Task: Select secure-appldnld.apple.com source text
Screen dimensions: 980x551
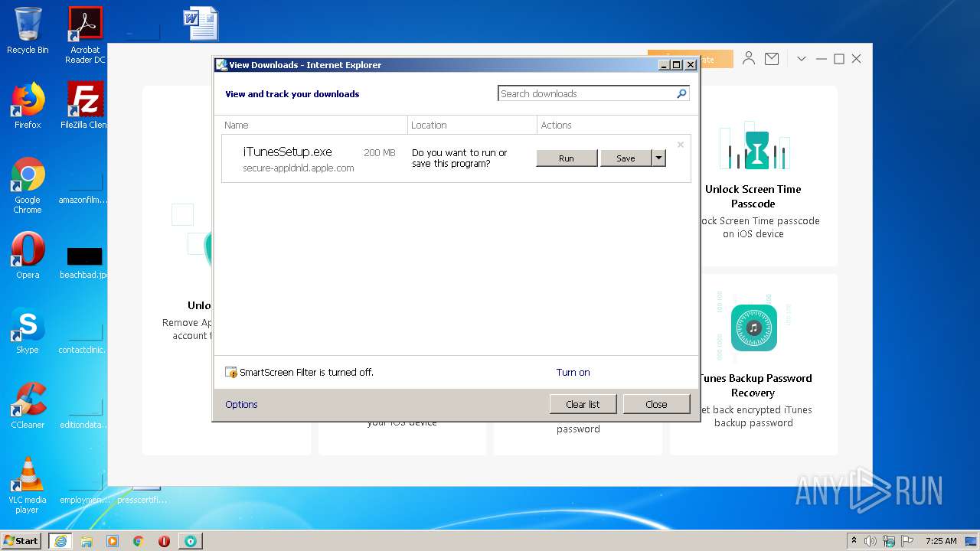Action: (x=299, y=168)
